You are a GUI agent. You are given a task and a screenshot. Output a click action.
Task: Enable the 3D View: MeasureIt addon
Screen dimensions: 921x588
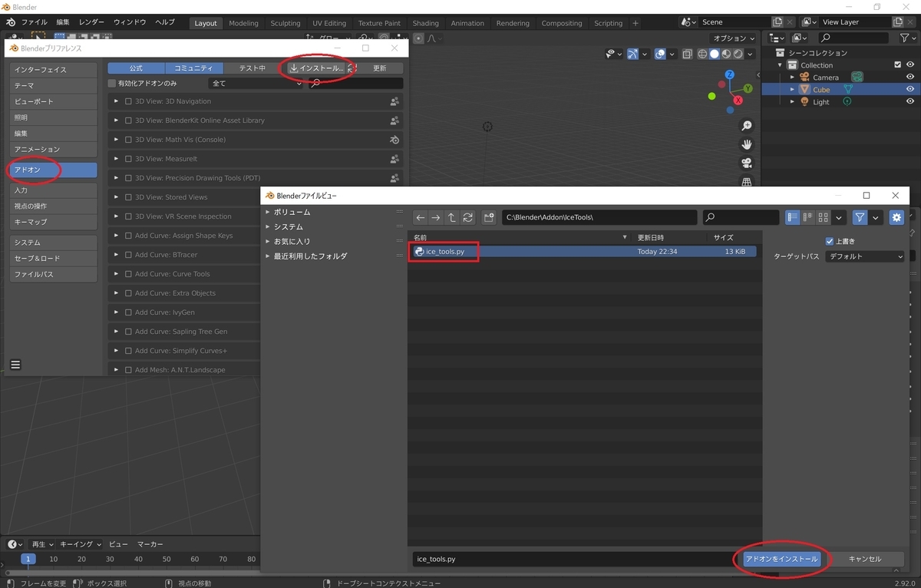tap(128, 159)
